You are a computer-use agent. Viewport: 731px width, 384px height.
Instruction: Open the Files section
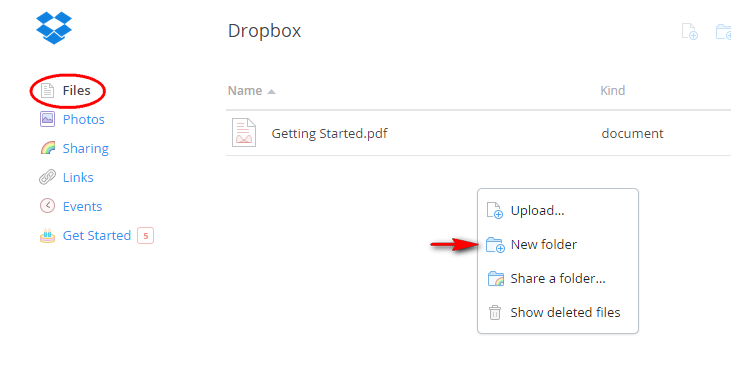click(76, 90)
